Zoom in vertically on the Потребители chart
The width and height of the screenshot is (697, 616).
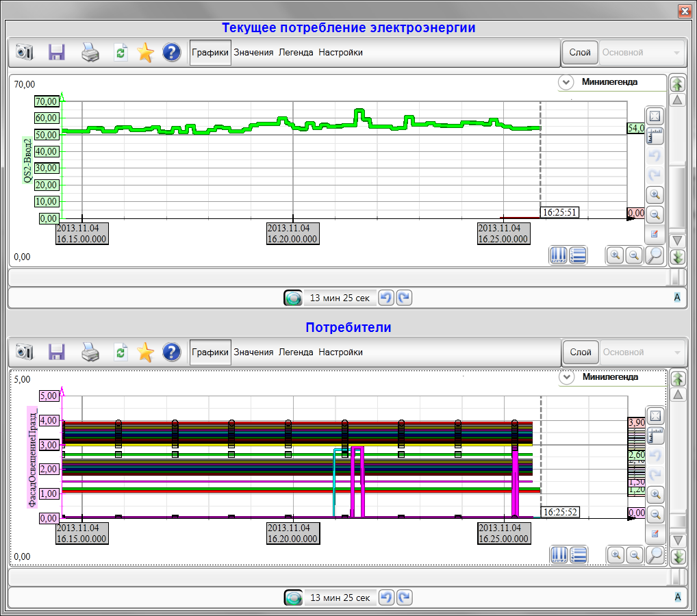click(x=655, y=494)
